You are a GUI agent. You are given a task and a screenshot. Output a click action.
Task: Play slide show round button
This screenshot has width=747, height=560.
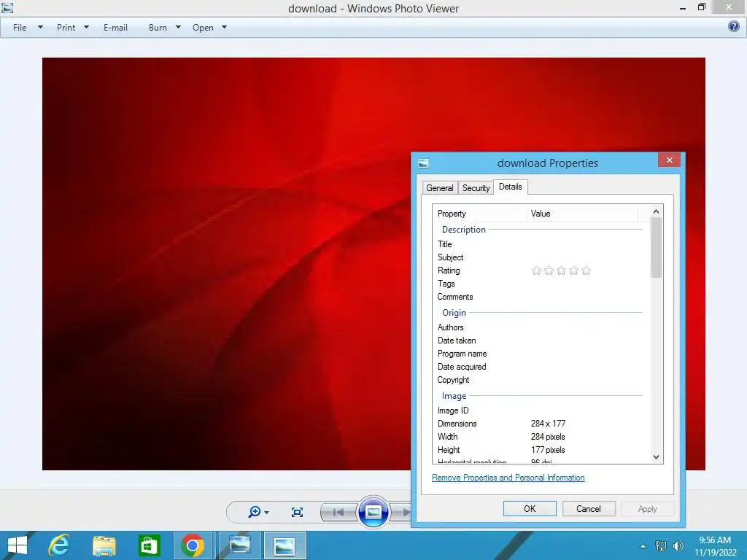coord(373,513)
